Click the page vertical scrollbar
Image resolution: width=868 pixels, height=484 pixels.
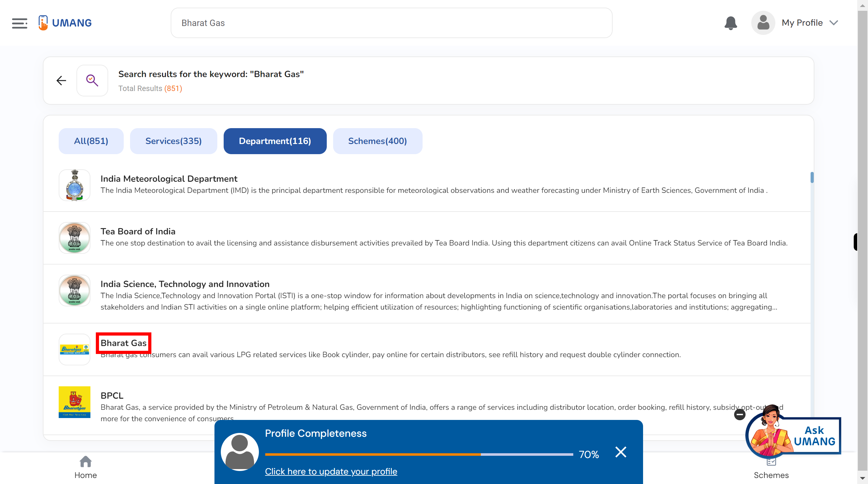[863, 241]
